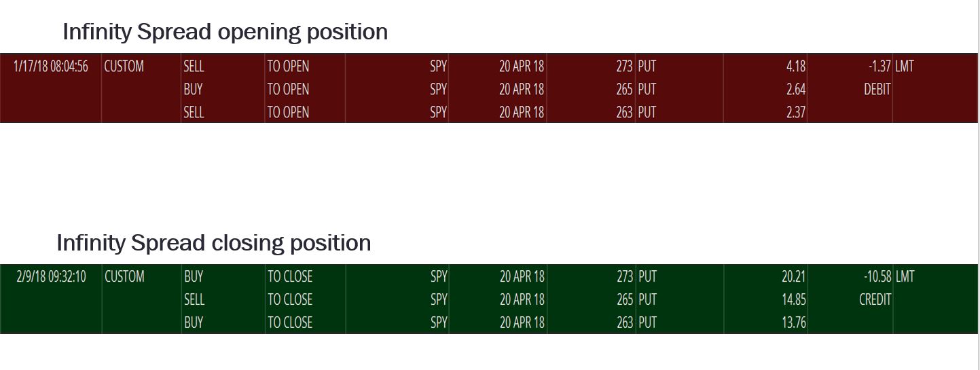Image resolution: width=980 pixels, height=370 pixels.
Task: Select the 20.21 price cell
Action: pos(793,277)
